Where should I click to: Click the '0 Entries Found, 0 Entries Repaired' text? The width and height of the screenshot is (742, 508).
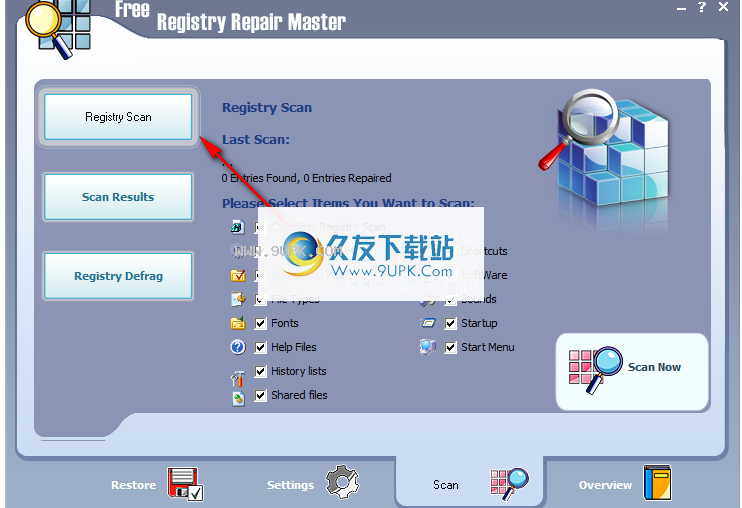pos(307,178)
